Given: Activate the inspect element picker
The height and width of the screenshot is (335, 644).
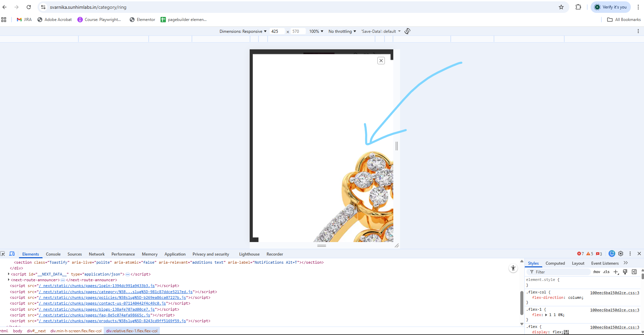Looking at the screenshot, I should (3, 254).
